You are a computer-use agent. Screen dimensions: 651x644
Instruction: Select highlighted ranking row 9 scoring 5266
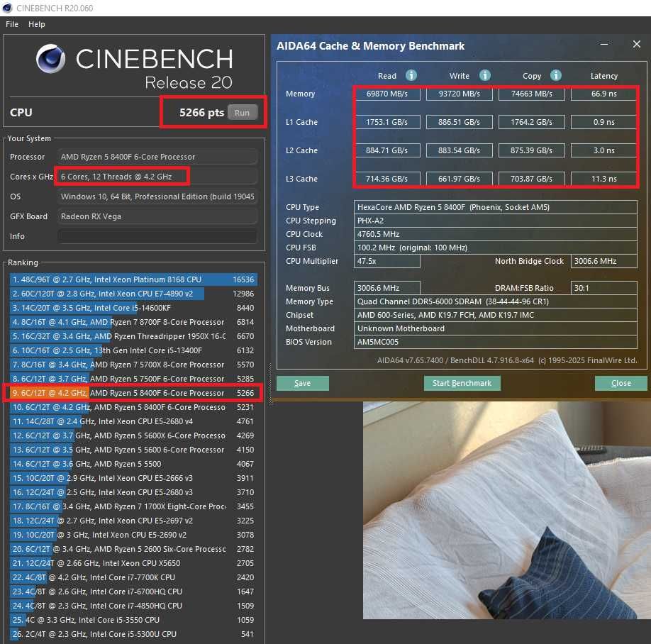coord(133,393)
